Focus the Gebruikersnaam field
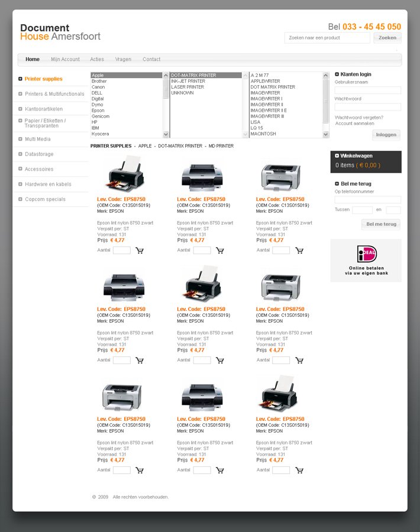 click(368, 90)
